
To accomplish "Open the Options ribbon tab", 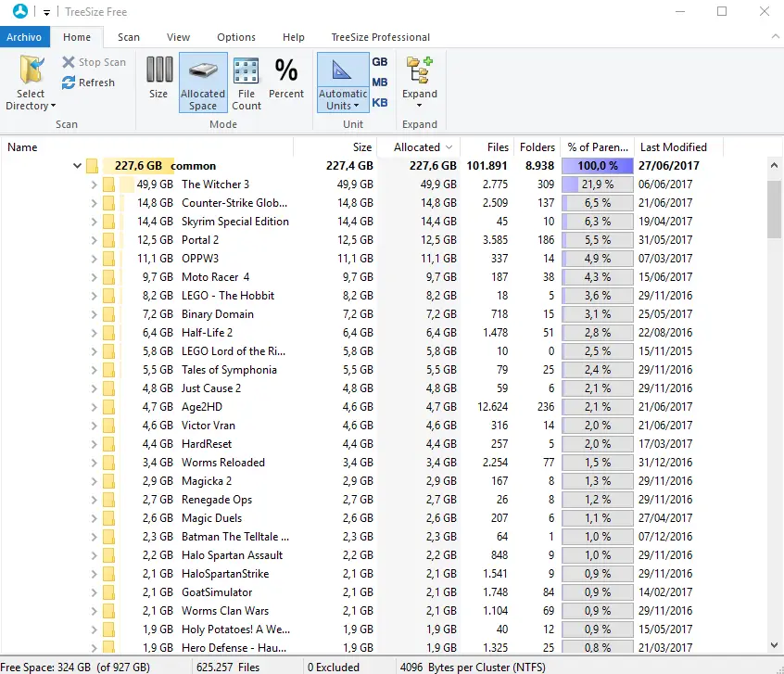I will click(236, 37).
